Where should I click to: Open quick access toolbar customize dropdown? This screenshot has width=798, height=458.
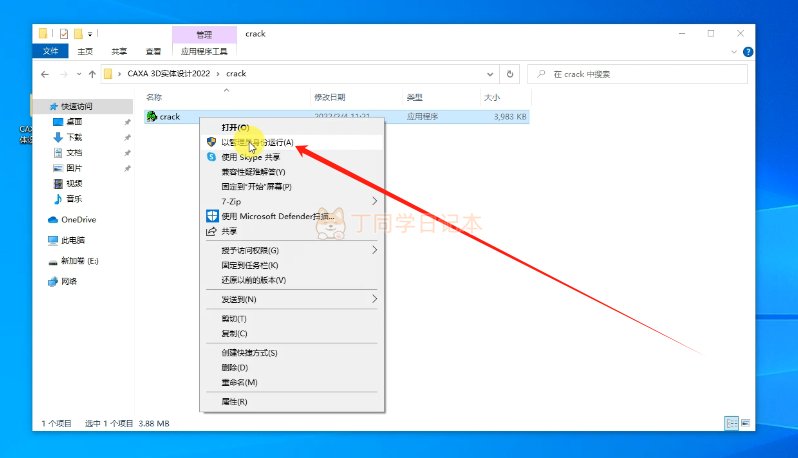click(x=90, y=34)
